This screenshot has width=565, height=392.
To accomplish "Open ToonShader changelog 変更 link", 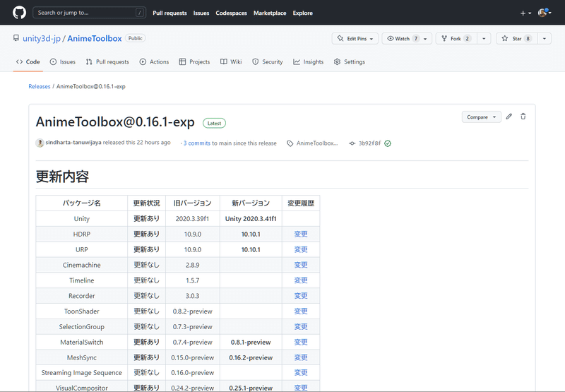I will [x=301, y=311].
